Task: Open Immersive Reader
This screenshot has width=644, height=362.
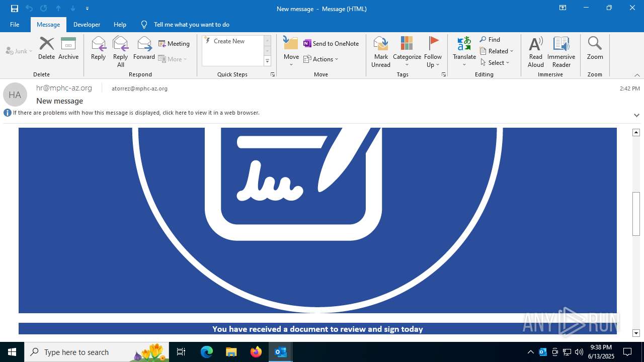Action: pos(561,52)
